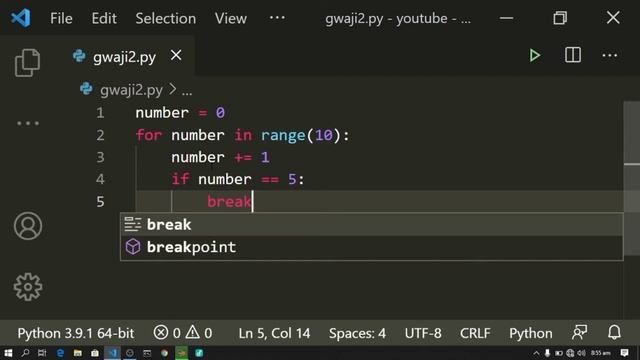Viewport: 640px width, 360px height.
Task: Open Chrome from the taskbar
Action: click(164, 353)
